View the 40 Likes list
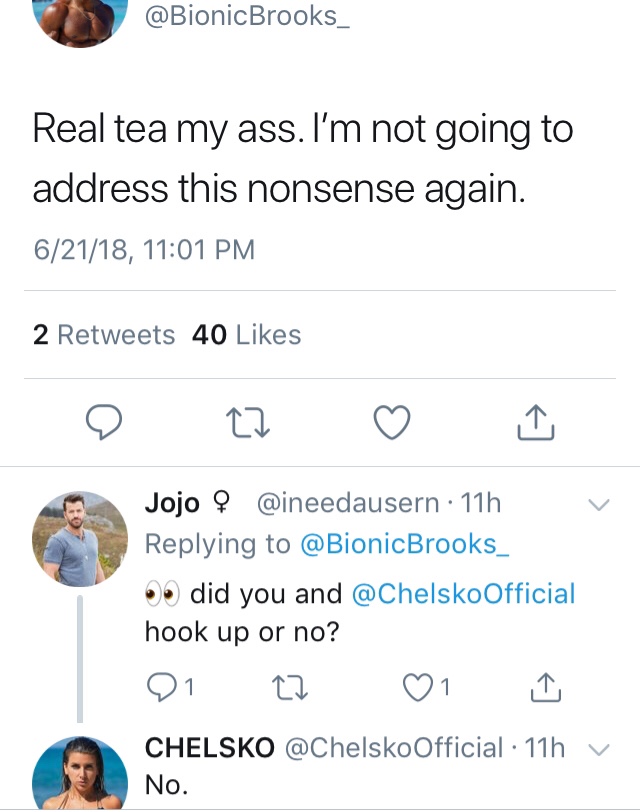The height and width of the screenshot is (812, 640). tap(246, 335)
